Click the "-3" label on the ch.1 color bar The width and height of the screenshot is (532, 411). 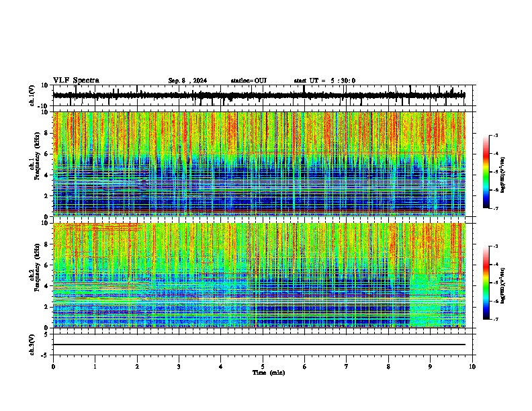coord(495,136)
